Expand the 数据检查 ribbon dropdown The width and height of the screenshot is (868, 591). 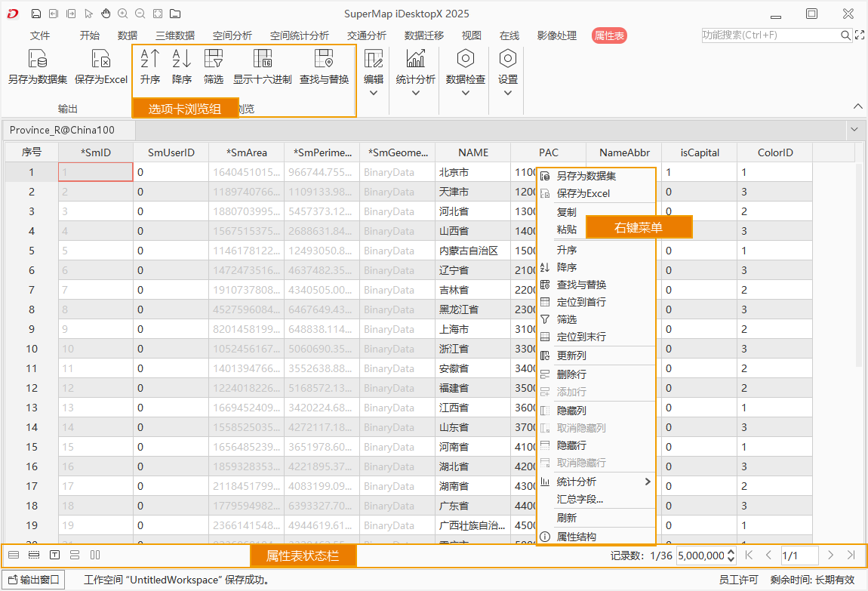pos(466,93)
